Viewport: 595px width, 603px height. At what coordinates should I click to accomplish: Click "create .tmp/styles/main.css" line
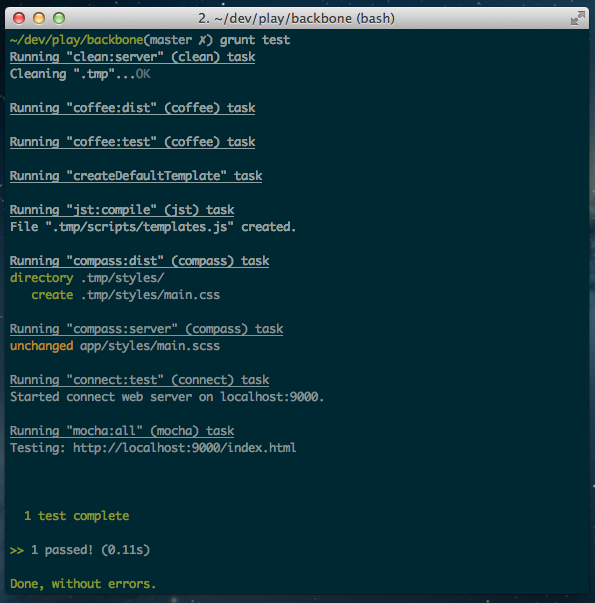tap(125, 295)
